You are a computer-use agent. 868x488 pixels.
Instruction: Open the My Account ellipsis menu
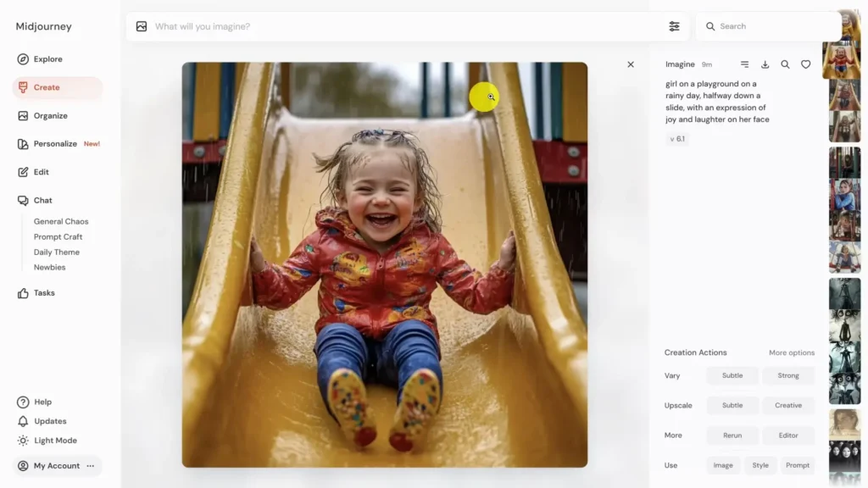click(x=91, y=466)
